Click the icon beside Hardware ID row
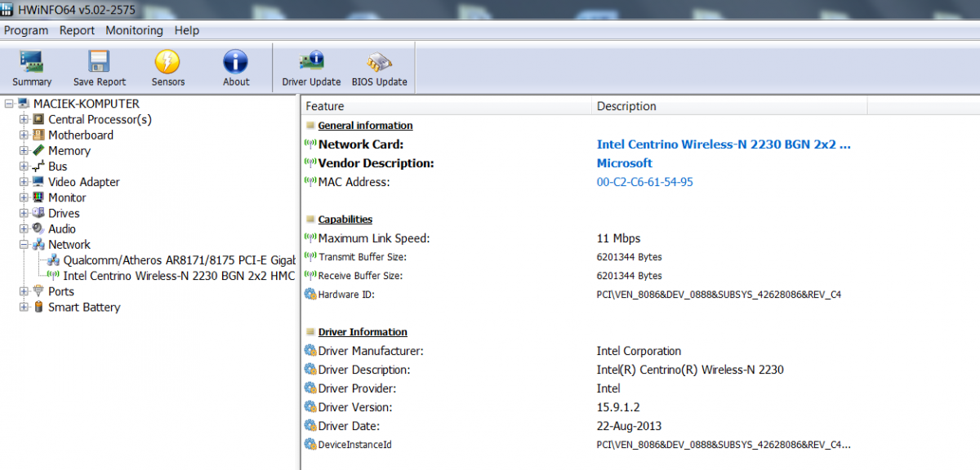 pos(310,294)
